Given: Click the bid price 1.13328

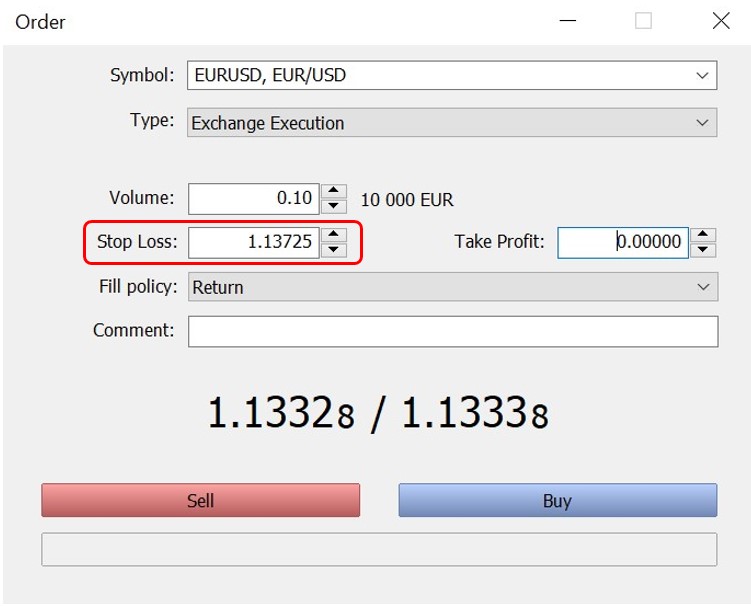Looking at the screenshot, I should (x=281, y=412).
